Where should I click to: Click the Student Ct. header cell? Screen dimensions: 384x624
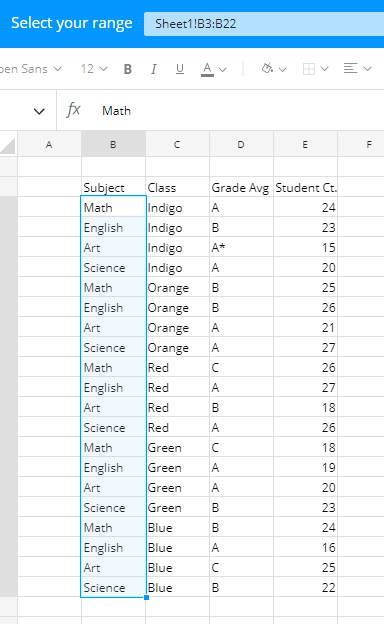point(306,187)
